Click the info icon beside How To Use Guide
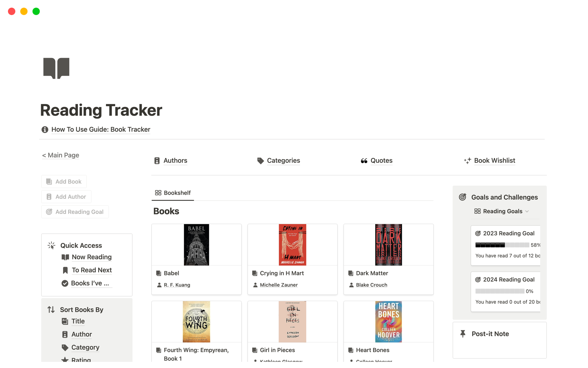The image size is (588, 368). pyautogui.click(x=45, y=130)
